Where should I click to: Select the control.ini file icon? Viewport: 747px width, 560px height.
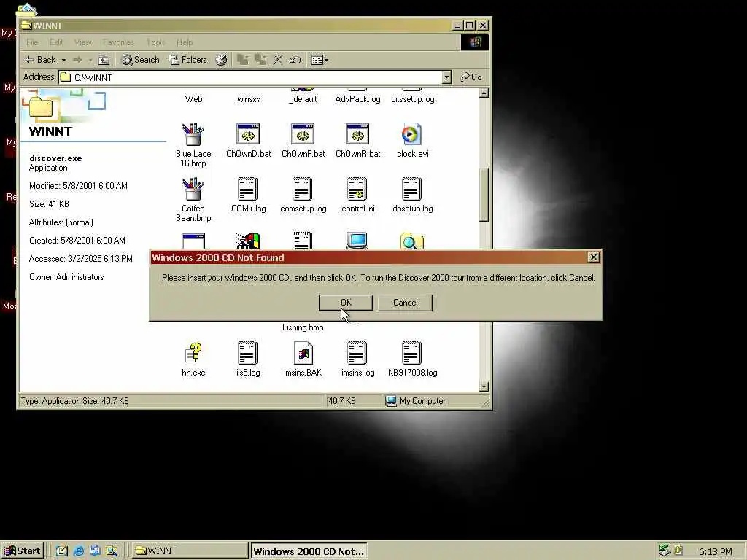tap(357, 189)
